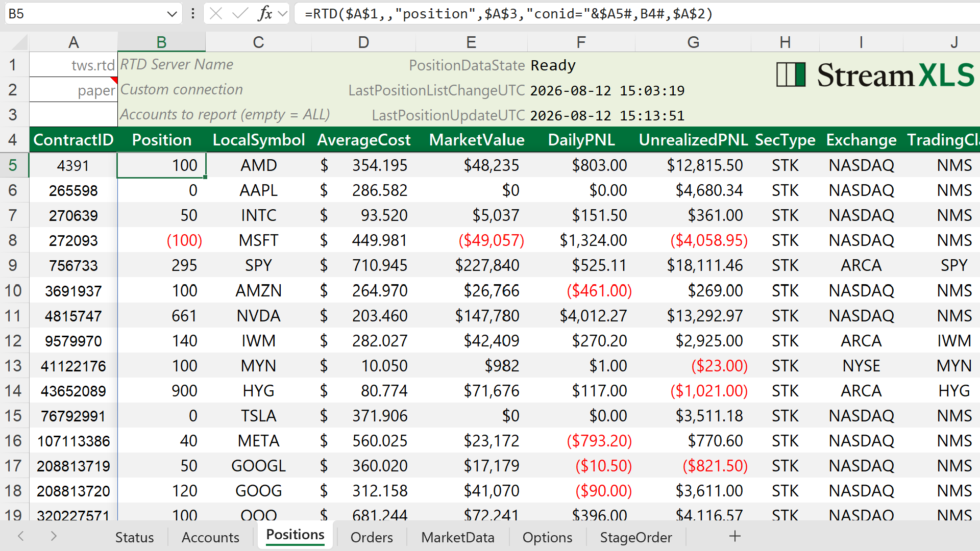Select the Positions sheet tab
The image size is (980, 551).
(x=295, y=535)
